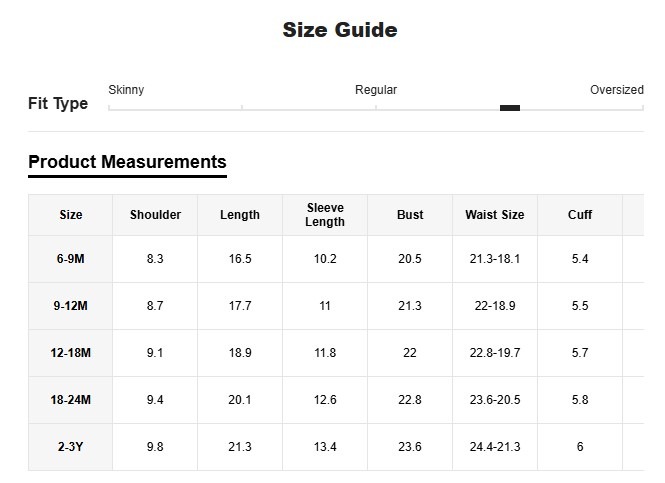Select the 6-9M size row label

(71, 259)
